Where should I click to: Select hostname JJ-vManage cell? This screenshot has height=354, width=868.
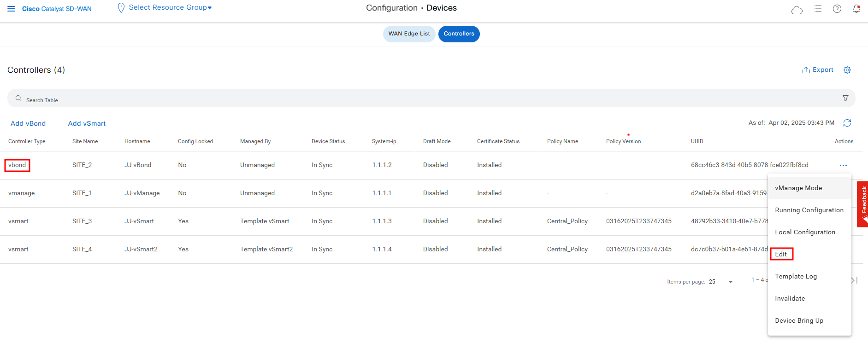(142, 193)
